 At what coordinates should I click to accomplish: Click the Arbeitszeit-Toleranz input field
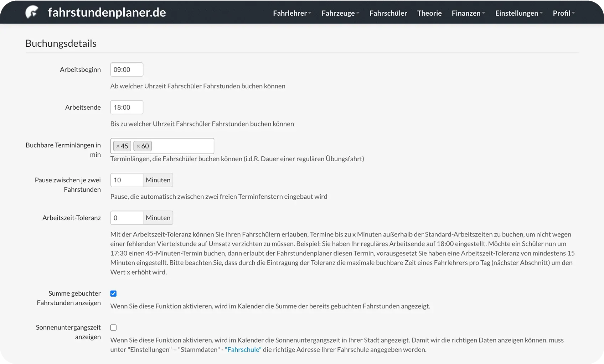[127, 218]
